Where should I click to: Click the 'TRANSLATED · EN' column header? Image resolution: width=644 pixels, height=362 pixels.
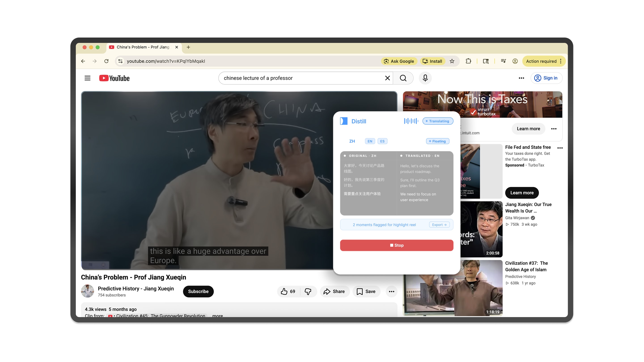[422, 156]
